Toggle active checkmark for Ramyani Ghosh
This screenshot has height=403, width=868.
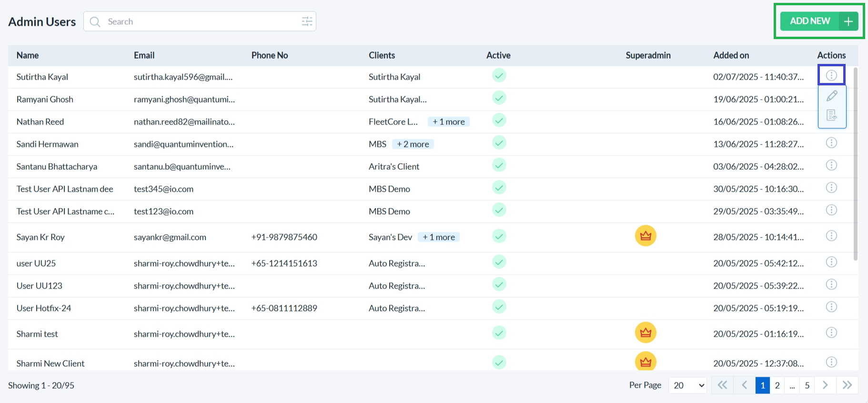coord(499,98)
